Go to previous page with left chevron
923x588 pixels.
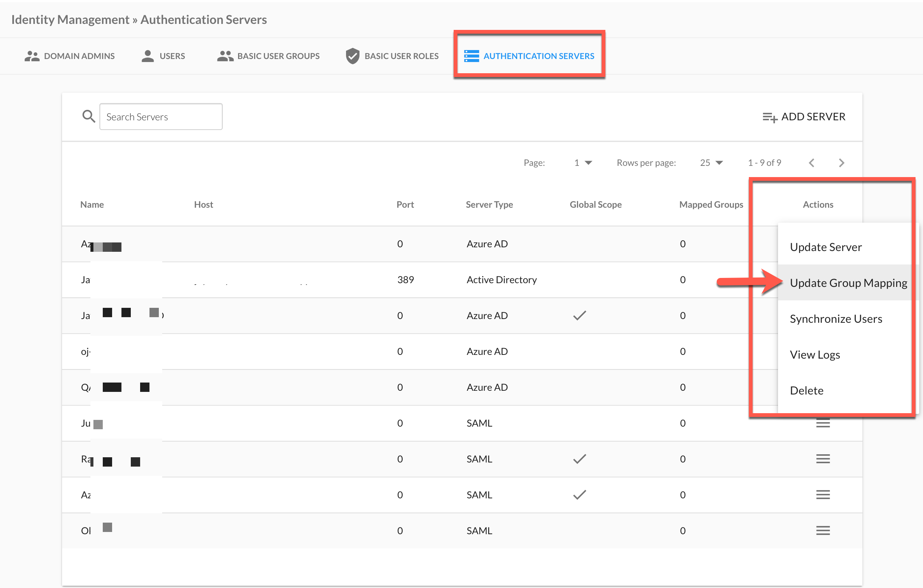point(812,163)
